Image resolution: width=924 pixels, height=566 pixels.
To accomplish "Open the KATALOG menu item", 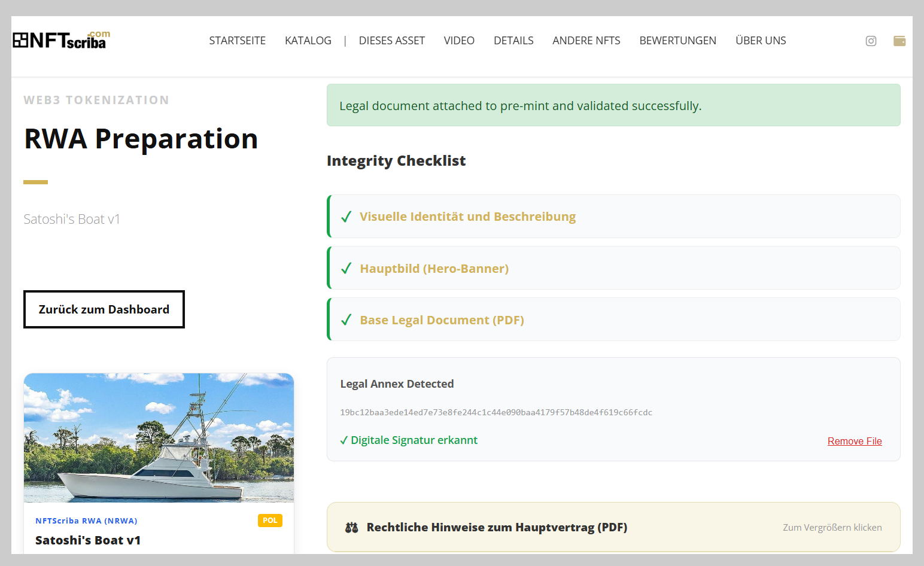I will [308, 40].
